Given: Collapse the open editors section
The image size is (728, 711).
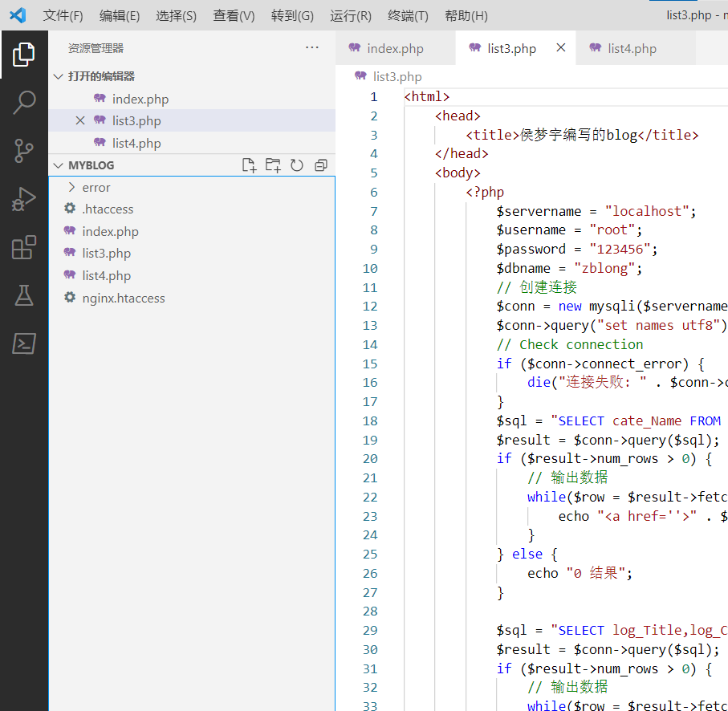Looking at the screenshot, I should coord(58,76).
